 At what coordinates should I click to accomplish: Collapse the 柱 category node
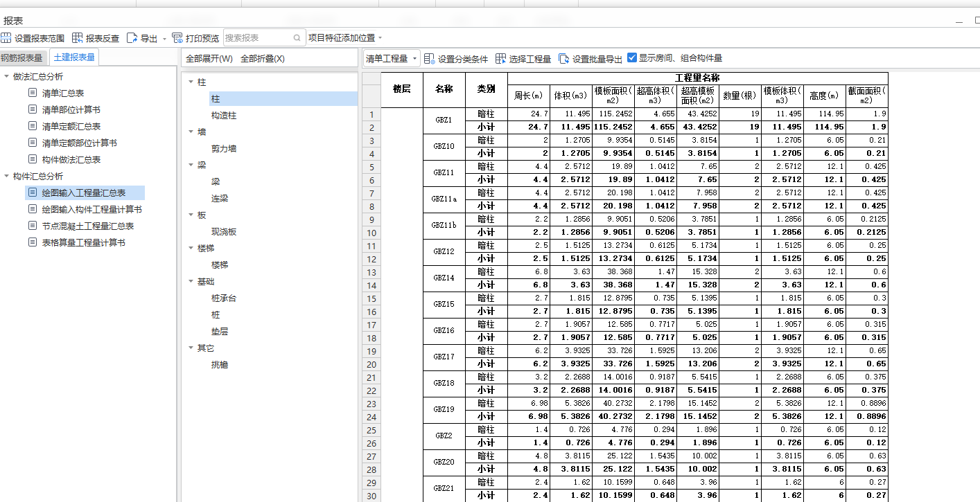click(191, 82)
